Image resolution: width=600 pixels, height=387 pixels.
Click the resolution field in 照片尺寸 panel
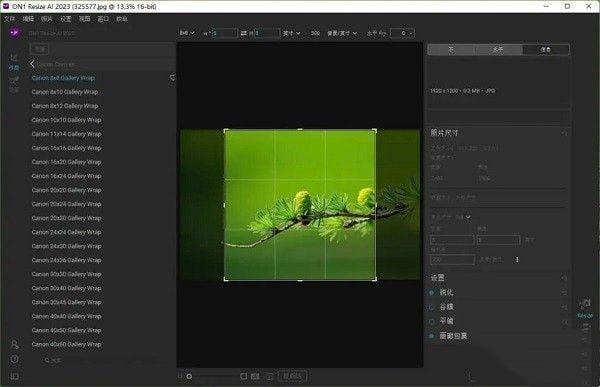pos(452,260)
